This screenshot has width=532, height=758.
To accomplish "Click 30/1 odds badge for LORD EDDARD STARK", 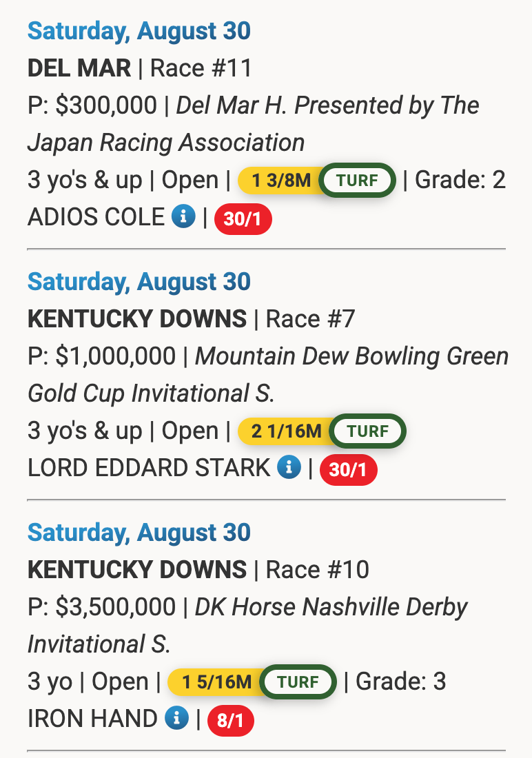I will click(x=349, y=471).
